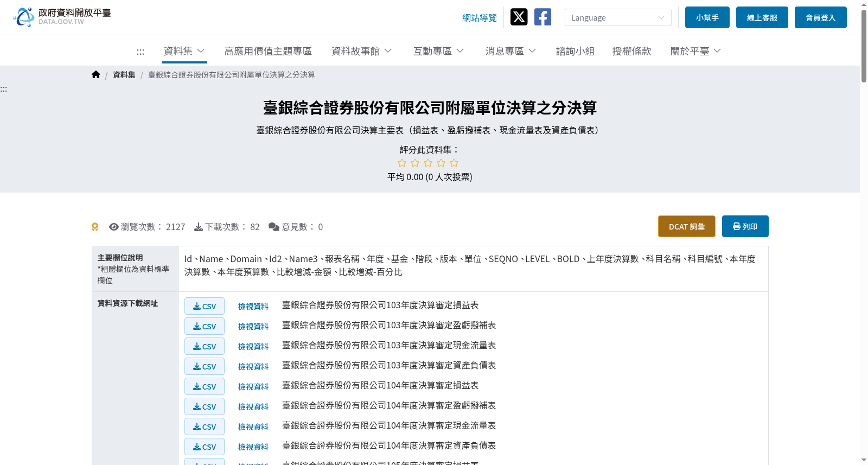Download CSV for 104年度決算審定盈虧撥補表
This screenshot has height=465, width=868.
click(205, 406)
